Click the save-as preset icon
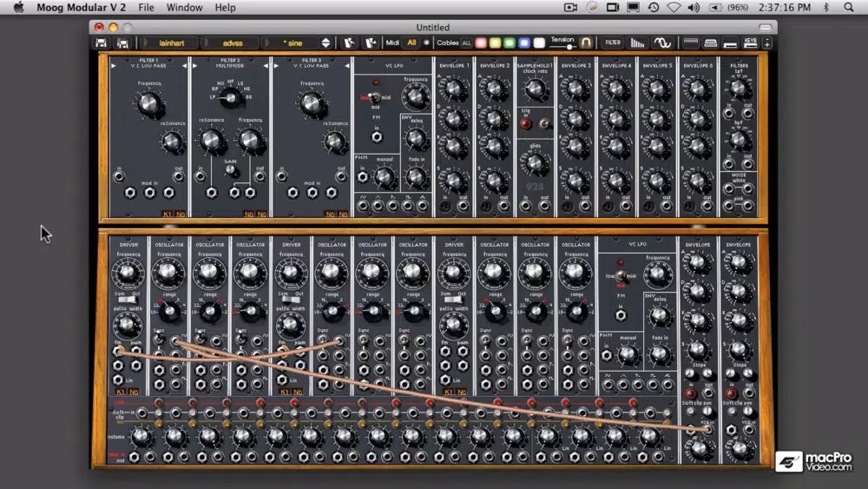The height and width of the screenshot is (489, 868). [122, 43]
